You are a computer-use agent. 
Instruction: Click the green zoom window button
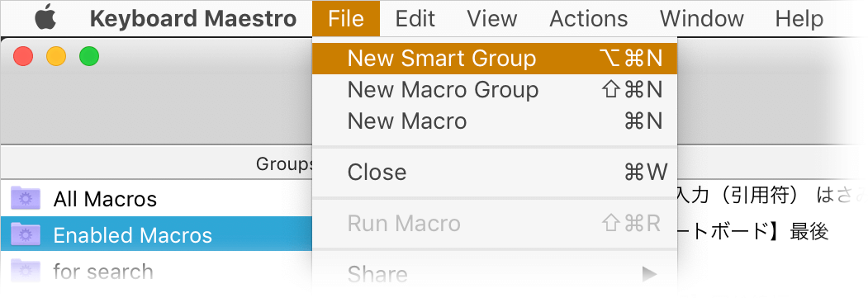89,56
